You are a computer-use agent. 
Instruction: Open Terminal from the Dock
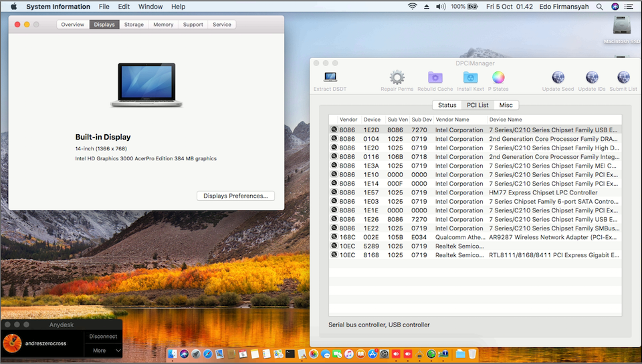[290, 354]
